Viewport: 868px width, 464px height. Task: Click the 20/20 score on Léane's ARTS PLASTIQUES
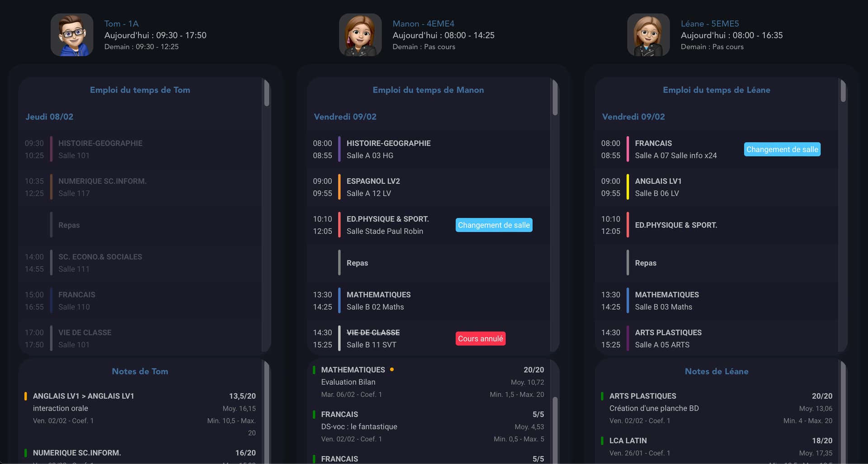(x=822, y=396)
